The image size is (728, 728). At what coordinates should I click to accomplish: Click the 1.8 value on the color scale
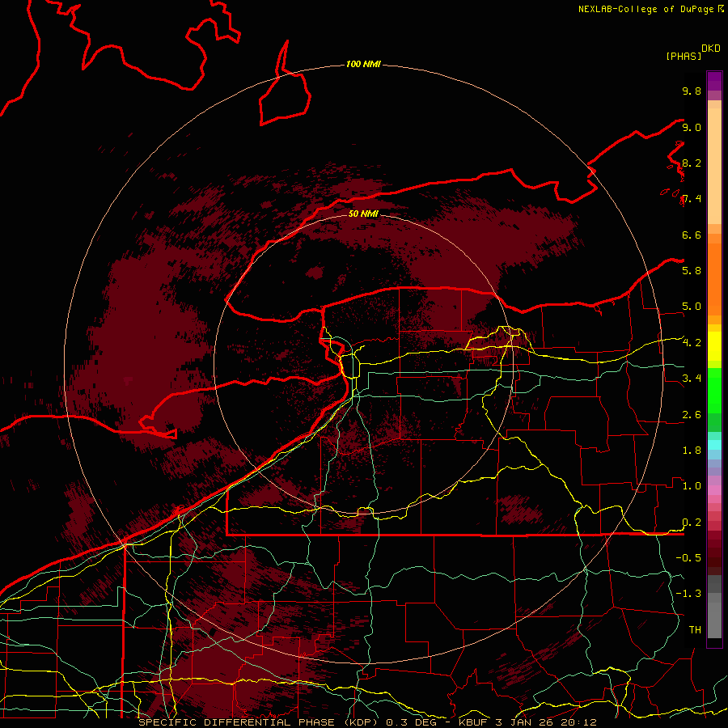[692, 451]
